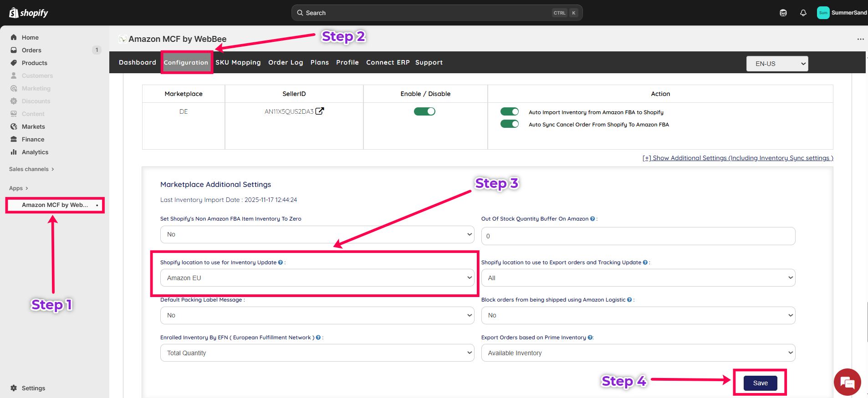
Task: Open the Order Log tab
Action: pos(286,62)
